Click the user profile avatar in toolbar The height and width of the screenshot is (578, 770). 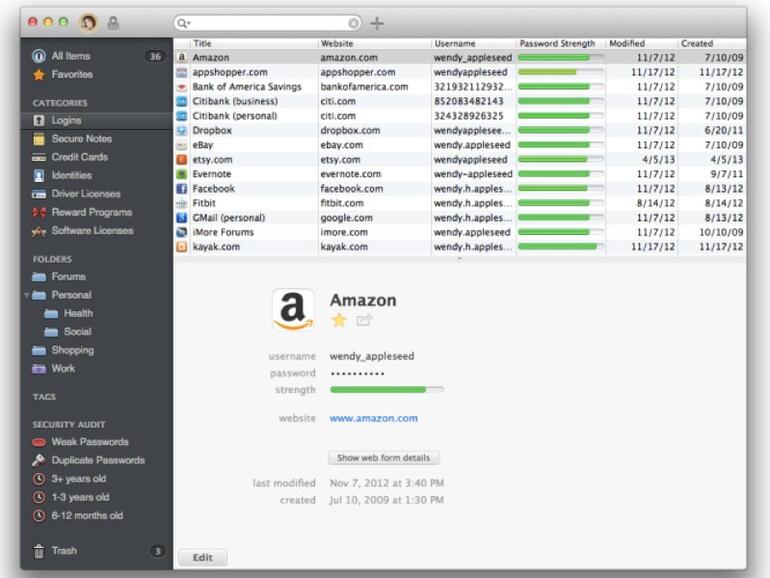[x=88, y=23]
